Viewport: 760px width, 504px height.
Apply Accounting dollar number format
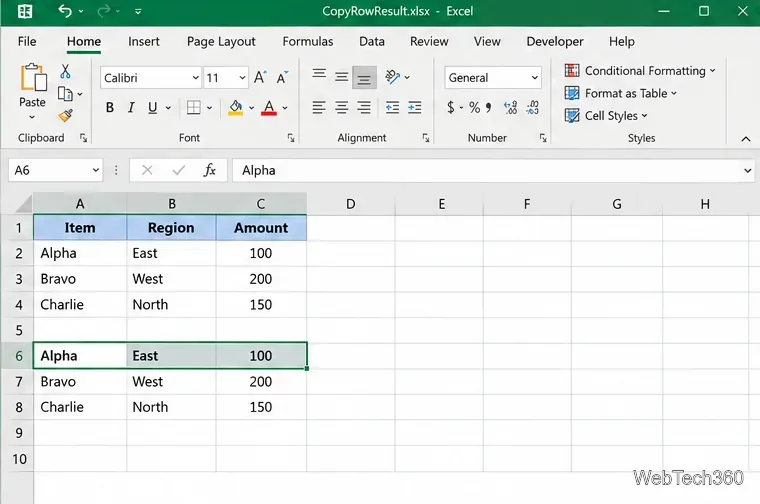point(451,107)
